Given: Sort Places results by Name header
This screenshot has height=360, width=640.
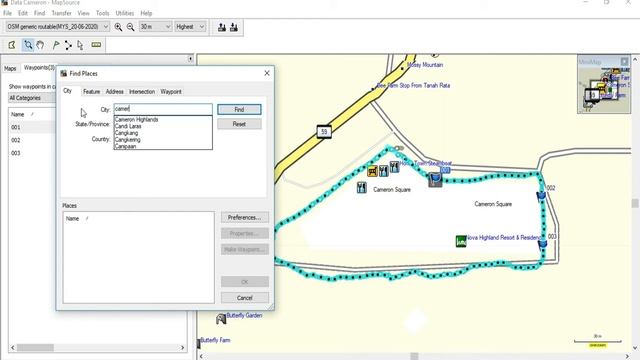Looking at the screenshot, I should pyautogui.click(x=138, y=219).
